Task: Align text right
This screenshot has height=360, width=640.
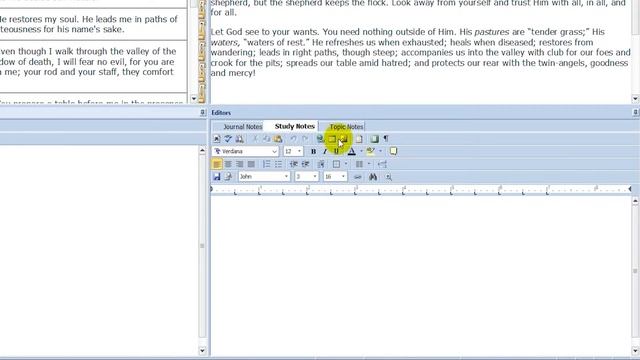Action: tap(240, 164)
